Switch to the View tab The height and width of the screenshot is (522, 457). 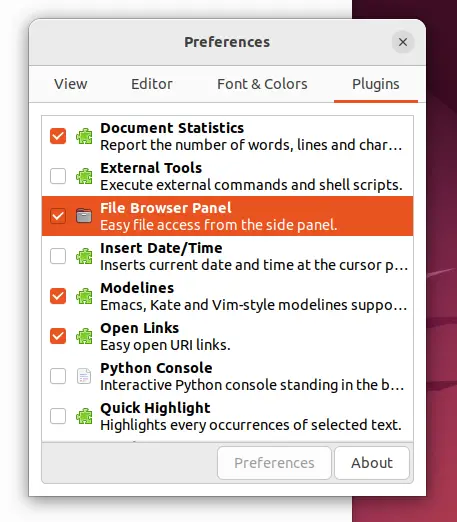pyautogui.click(x=71, y=84)
